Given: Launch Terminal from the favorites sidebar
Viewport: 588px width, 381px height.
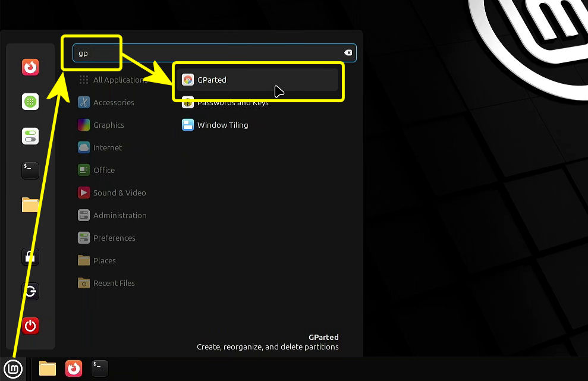Looking at the screenshot, I should coord(30,171).
